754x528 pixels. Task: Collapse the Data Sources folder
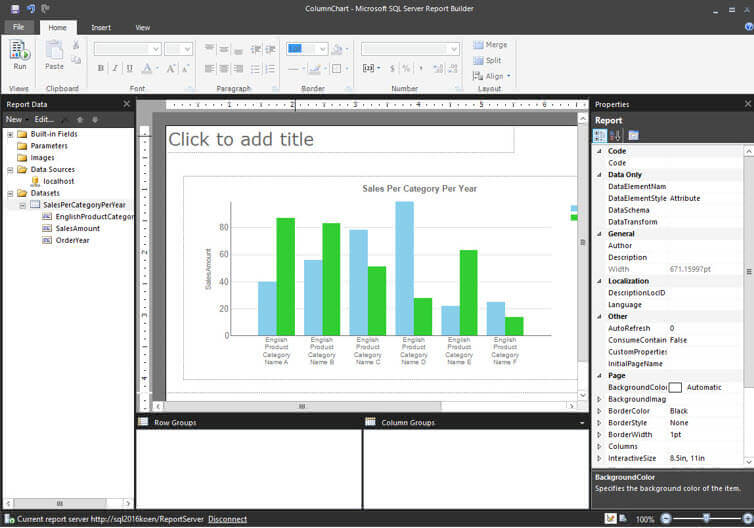pyautogui.click(x=10, y=170)
